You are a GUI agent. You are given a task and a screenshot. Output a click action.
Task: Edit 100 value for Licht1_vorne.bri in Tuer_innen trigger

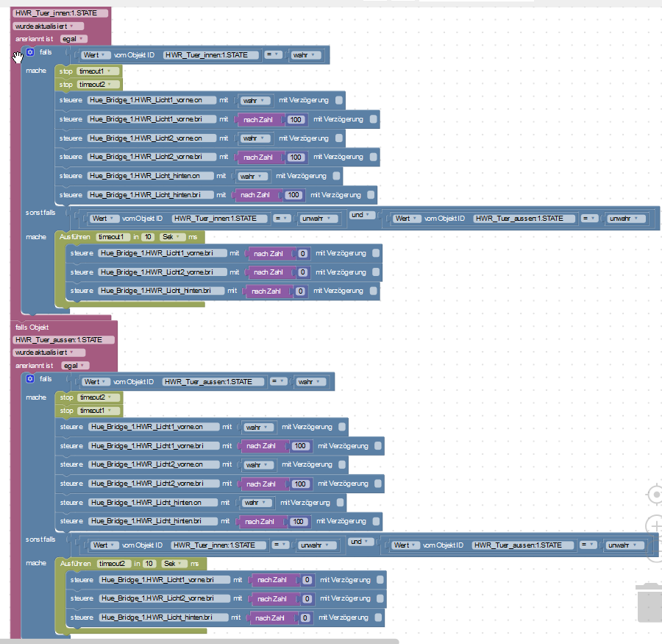click(296, 119)
